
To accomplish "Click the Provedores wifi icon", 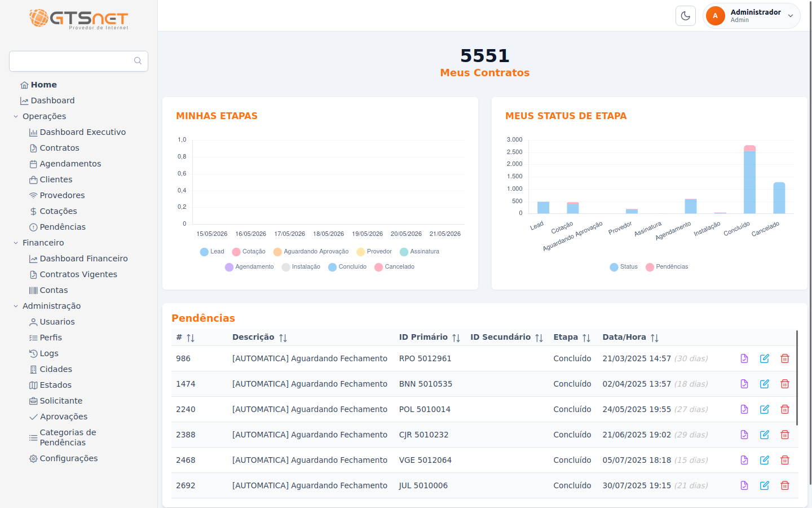I will (x=33, y=195).
